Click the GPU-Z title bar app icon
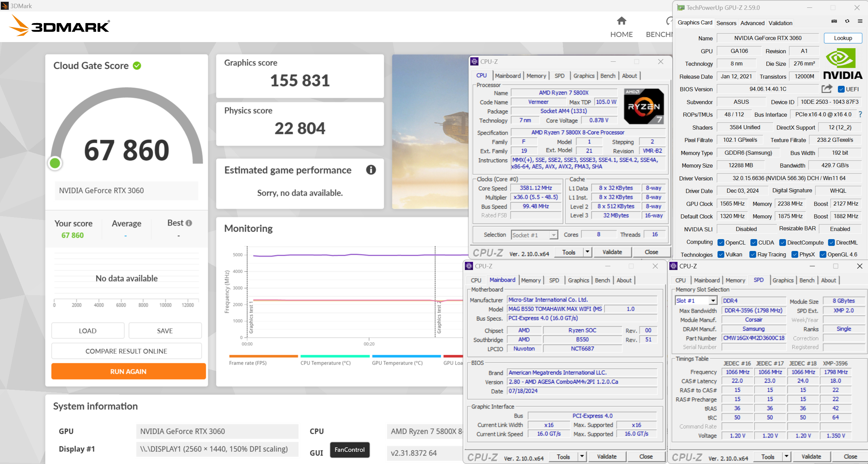 tap(680, 7)
